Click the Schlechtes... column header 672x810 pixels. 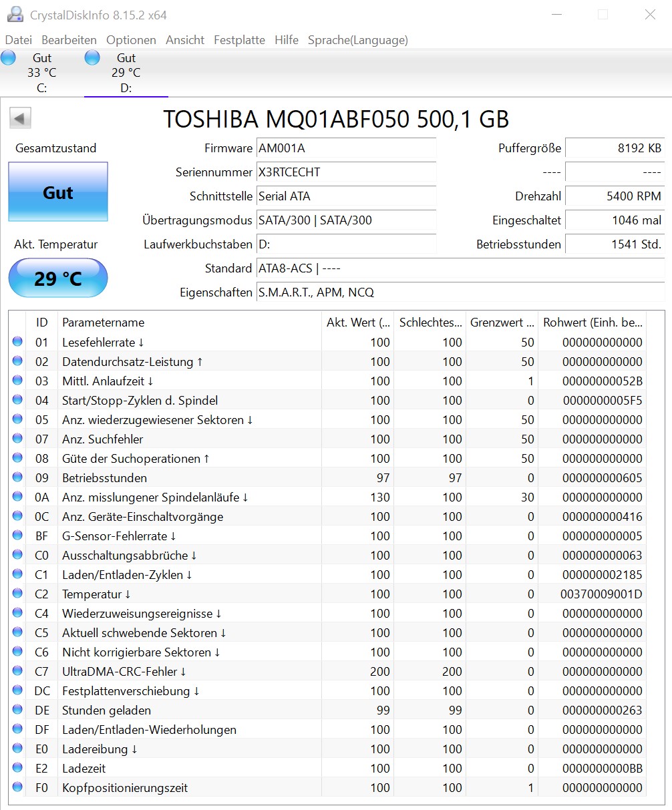(x=430, y=323)
